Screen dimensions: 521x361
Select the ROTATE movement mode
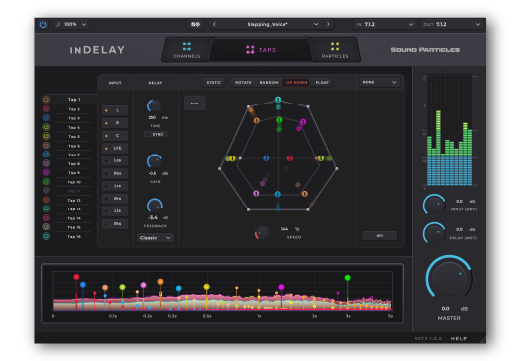pyautogui.click(x=243, y=83)
